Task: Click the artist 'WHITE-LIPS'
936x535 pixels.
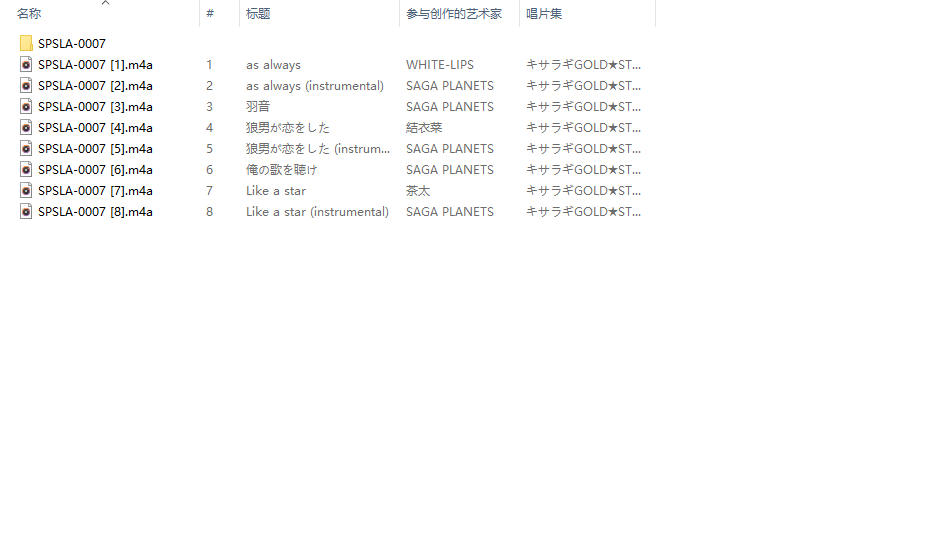Action: (440, 64)
